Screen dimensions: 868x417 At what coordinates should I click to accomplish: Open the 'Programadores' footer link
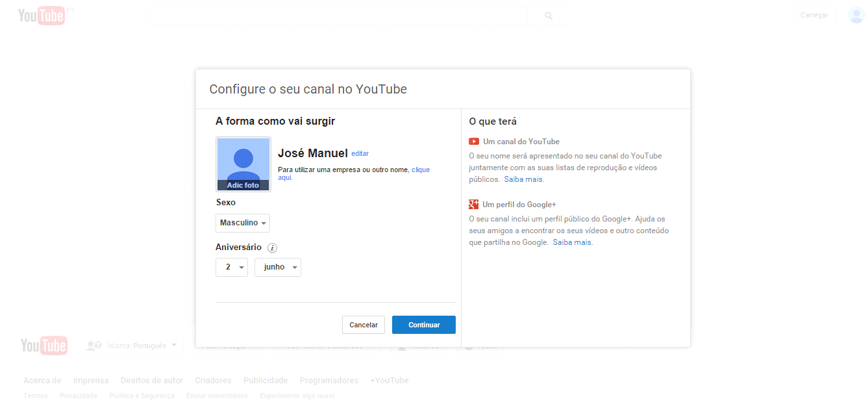coord(329,381)
